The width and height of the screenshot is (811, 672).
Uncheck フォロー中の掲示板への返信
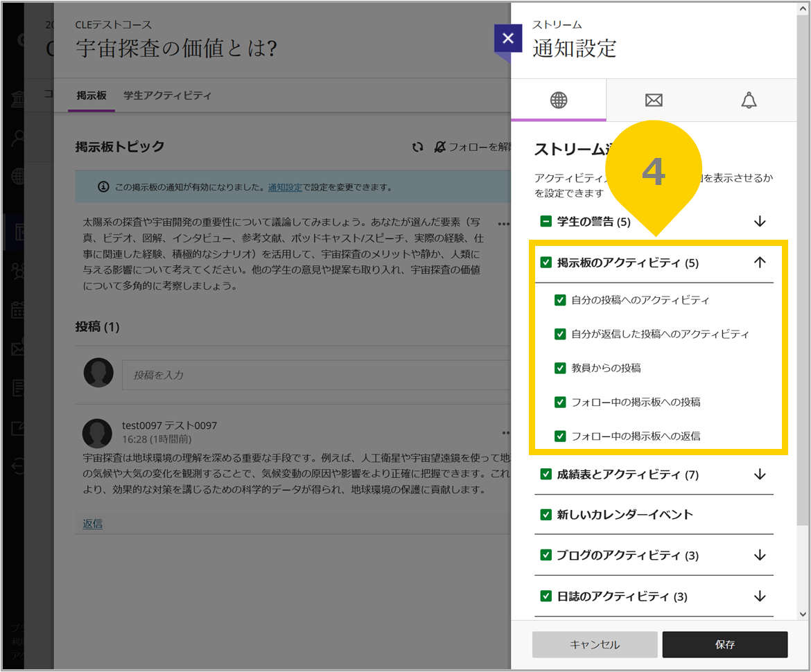[559, 436]
